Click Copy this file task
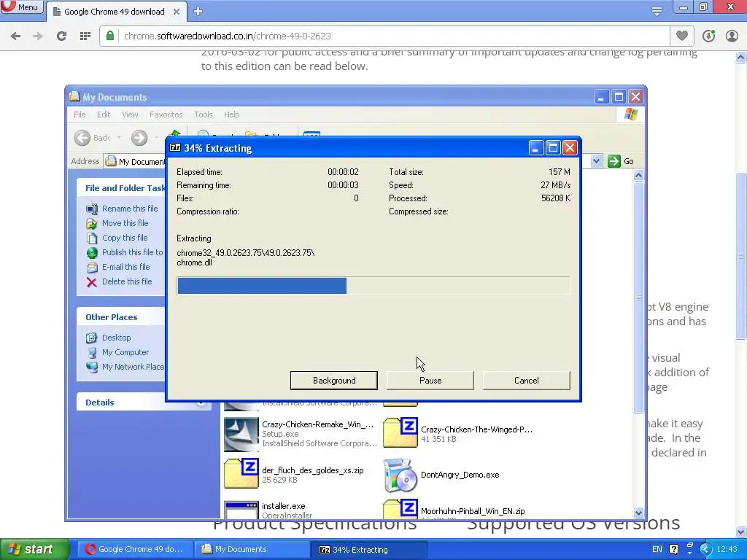The image size is (747, 560). [x=124, y=238]
